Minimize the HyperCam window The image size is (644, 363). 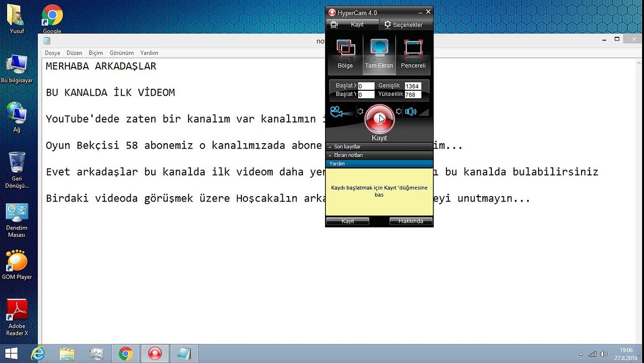coord(420,12)
